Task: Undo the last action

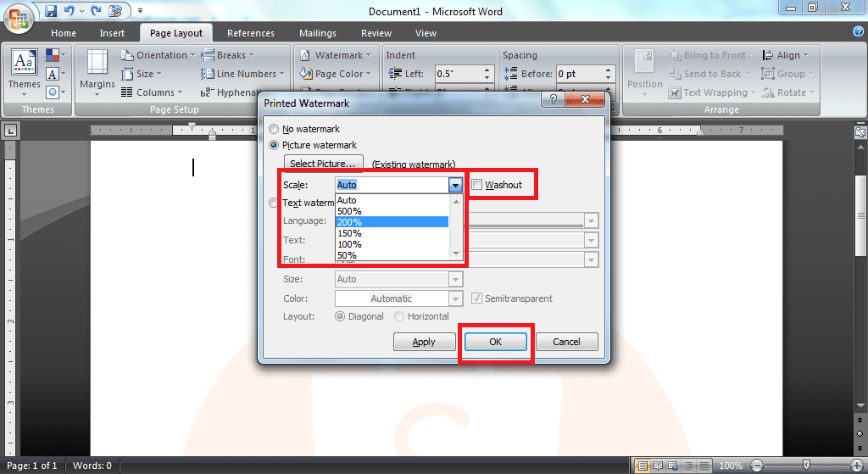Action: click(70, 10)
